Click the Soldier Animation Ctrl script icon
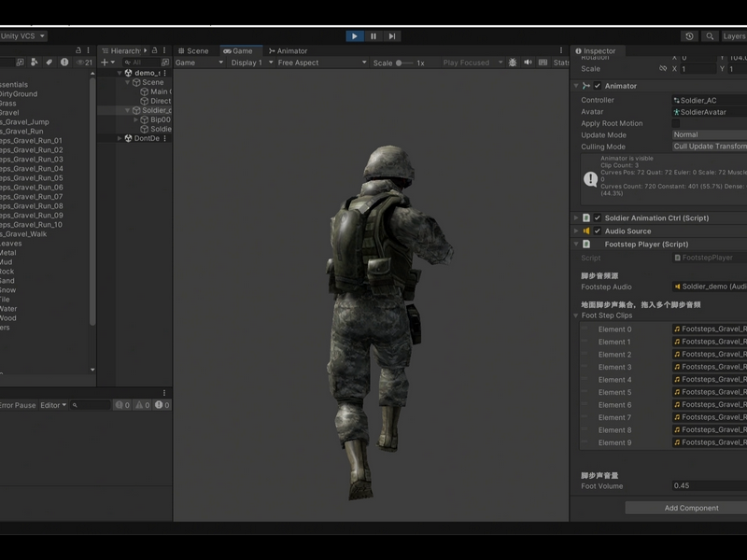This screenshot has width=747, height=560. tap(586, 218)
